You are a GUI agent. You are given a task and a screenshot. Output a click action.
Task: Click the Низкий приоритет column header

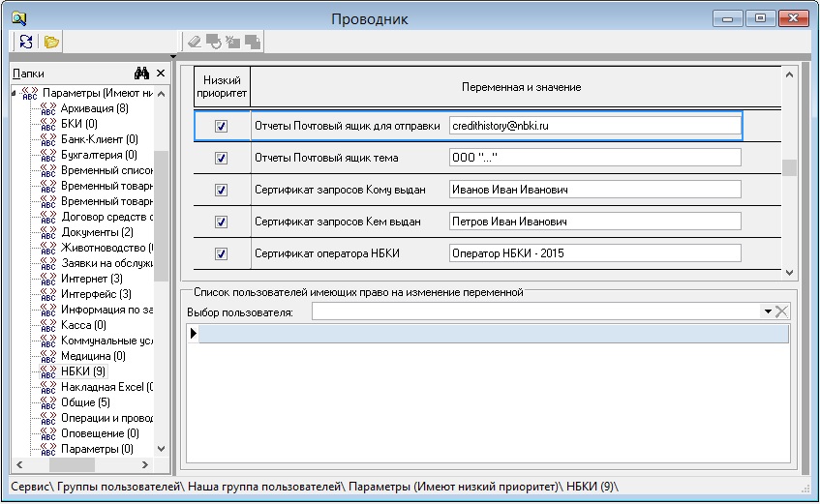tap(222, 87)
